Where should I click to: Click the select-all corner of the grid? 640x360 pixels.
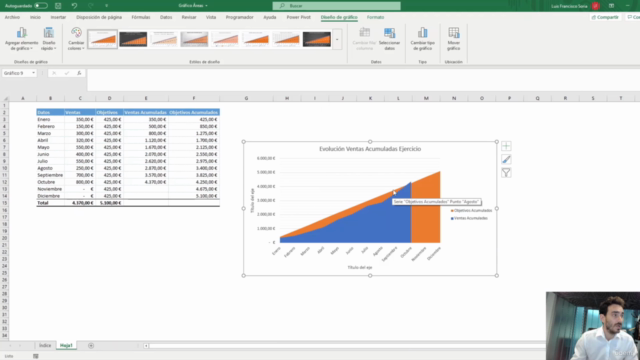pos(5,98)
